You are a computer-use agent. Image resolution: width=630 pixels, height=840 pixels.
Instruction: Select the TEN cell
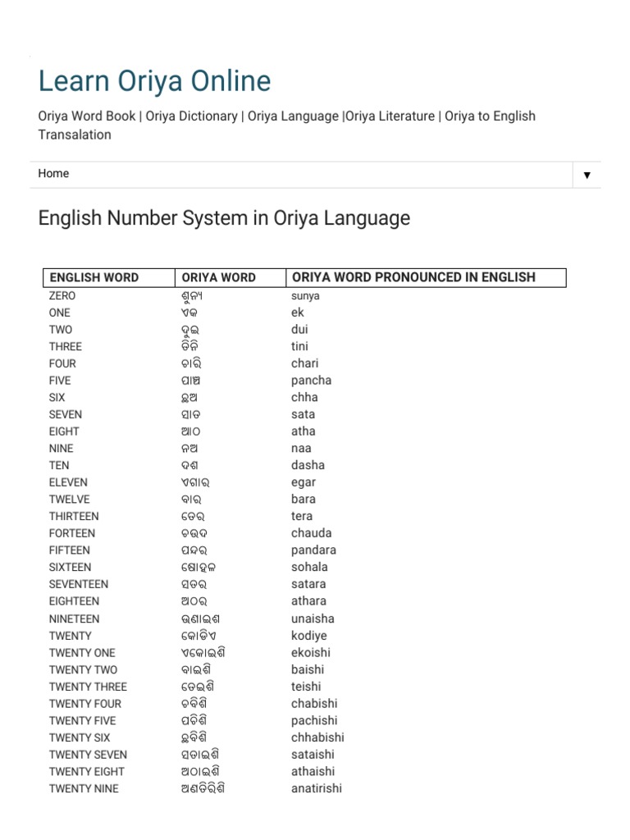[59, 466]
